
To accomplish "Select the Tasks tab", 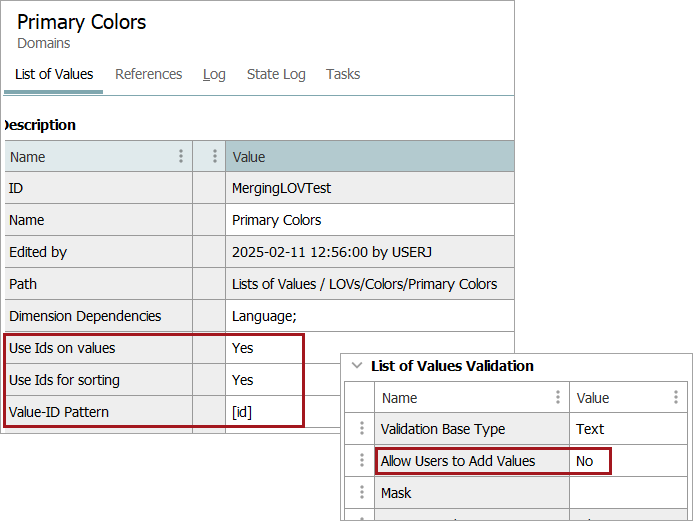I will pos(343,74).
